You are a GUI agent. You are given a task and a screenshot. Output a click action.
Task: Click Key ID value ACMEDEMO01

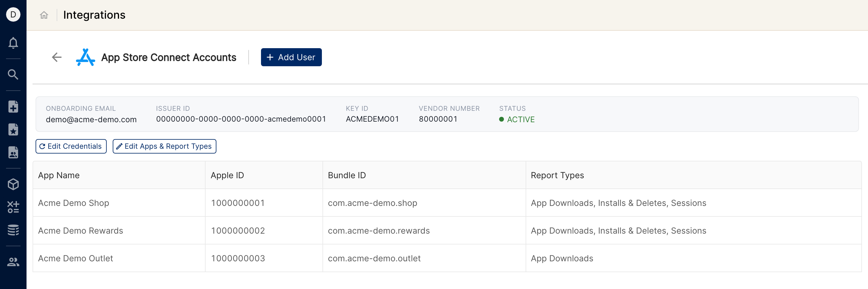point(372,119)
